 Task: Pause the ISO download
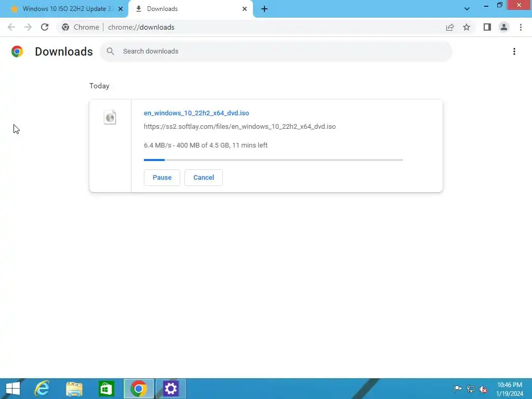pyautogui.click(x=162, y=178)
